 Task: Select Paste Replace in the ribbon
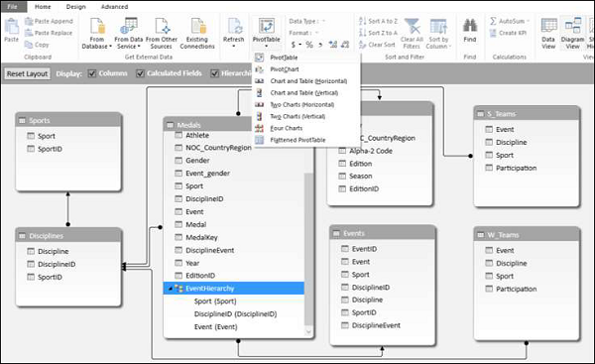pyautogui.click(x=49, y=33)
